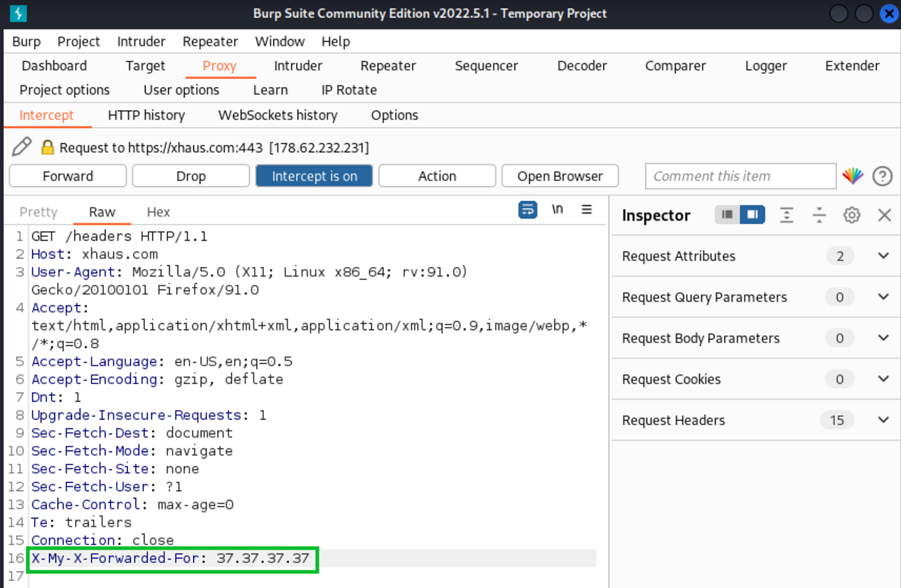Drop the intercepted request
Screen dimensions: 901x588
click(x=190, y=176)
